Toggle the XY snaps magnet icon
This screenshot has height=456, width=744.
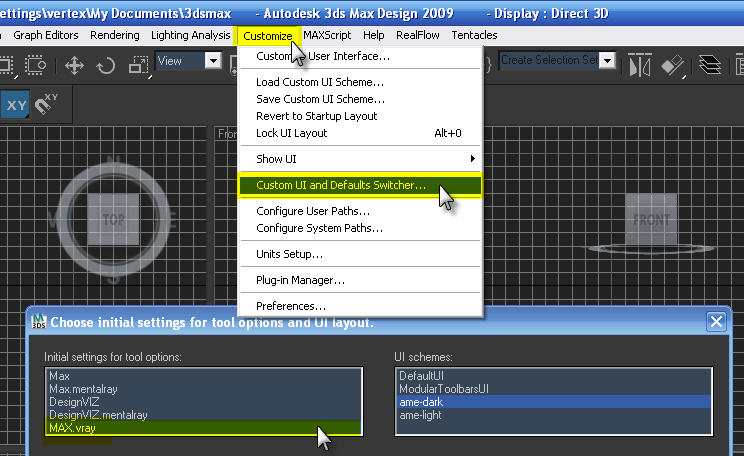click(x=46, y=104)
